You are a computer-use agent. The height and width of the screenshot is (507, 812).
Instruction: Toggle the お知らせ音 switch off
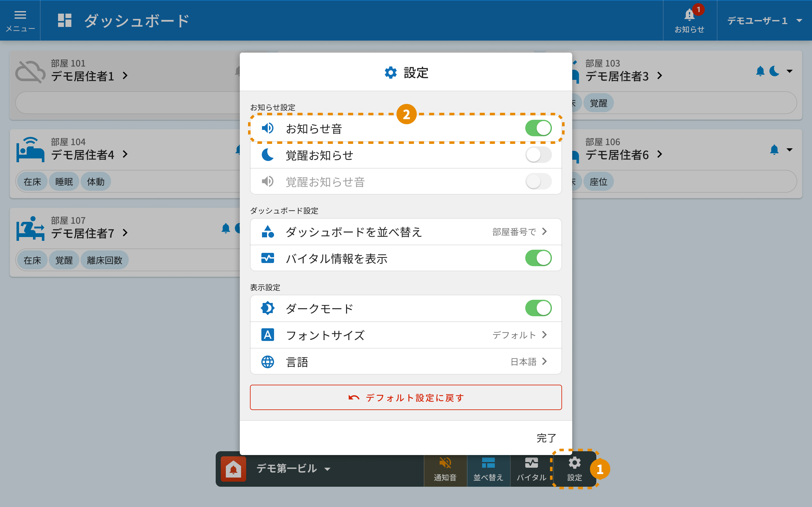point(538,128)
